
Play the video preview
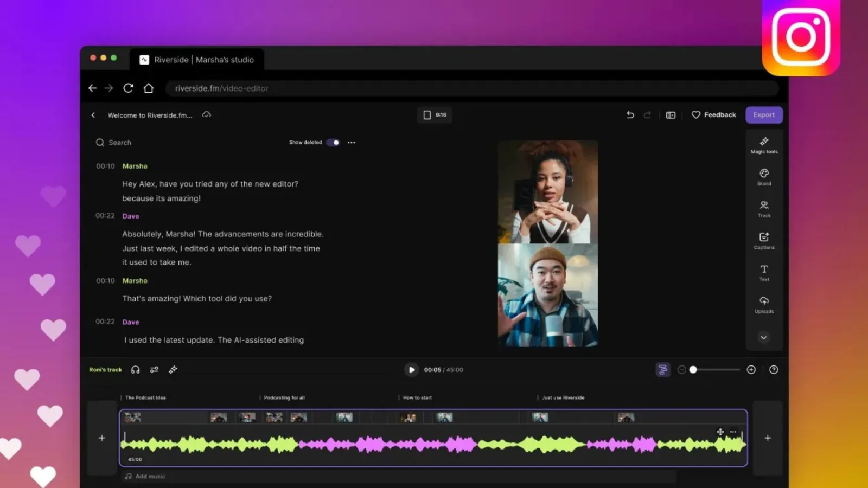[x=411, y=370]
